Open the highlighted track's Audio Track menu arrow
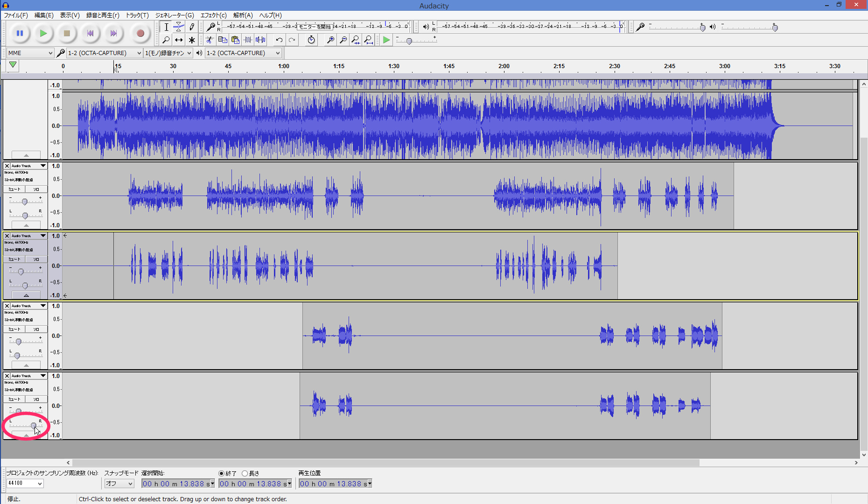This screenshot has width=868, height=504. pos(43,236)
